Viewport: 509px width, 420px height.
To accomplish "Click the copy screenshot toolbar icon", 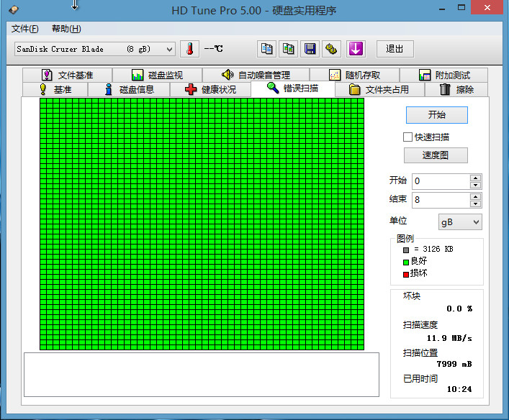I will click(289, 49).
